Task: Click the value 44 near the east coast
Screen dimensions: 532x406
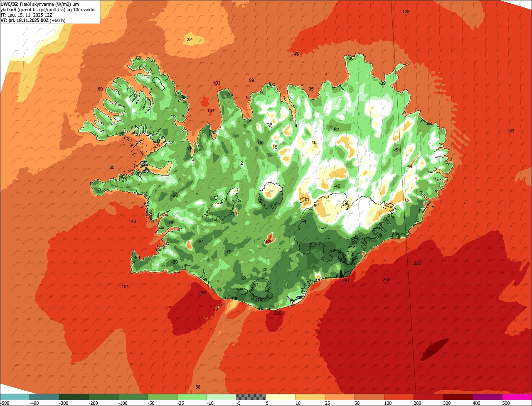Action: [410, 166]
